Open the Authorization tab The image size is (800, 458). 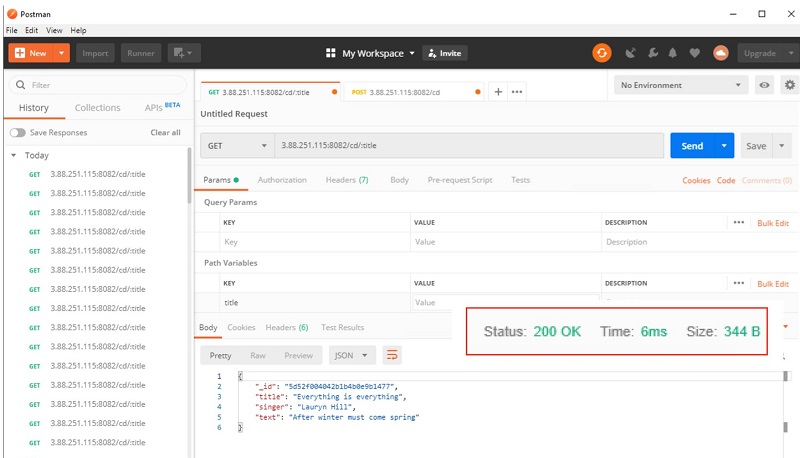point(282,180)
